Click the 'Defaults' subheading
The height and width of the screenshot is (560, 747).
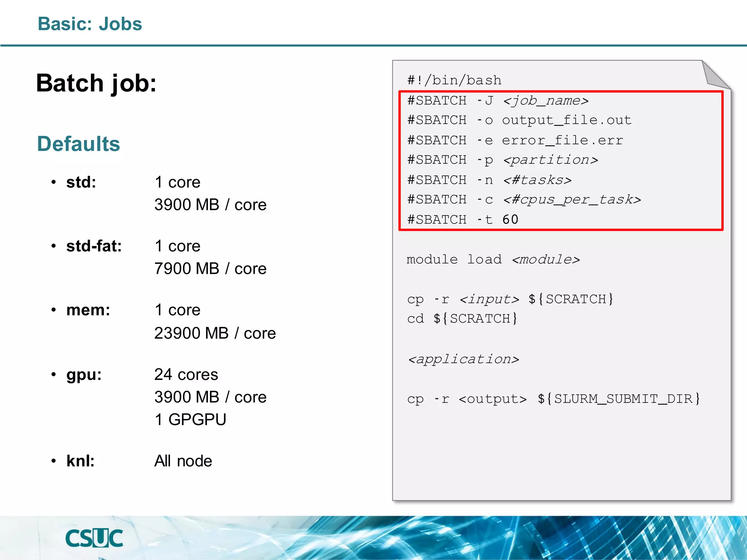78,144
